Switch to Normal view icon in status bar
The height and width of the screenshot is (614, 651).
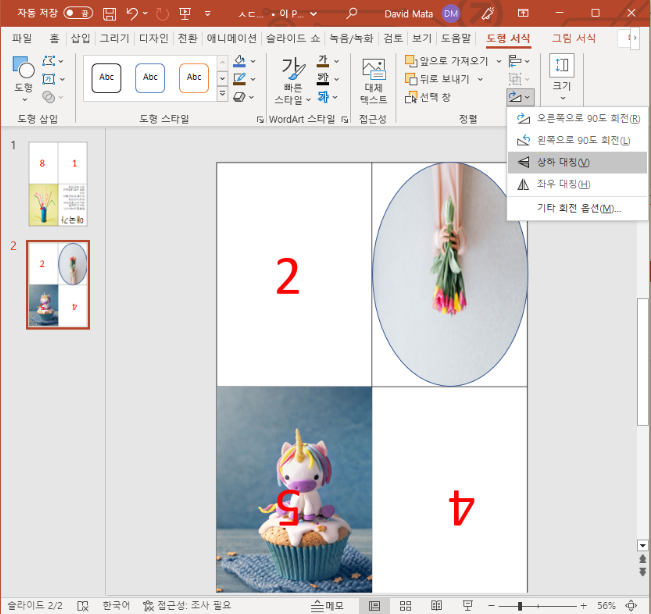point(374,606)
